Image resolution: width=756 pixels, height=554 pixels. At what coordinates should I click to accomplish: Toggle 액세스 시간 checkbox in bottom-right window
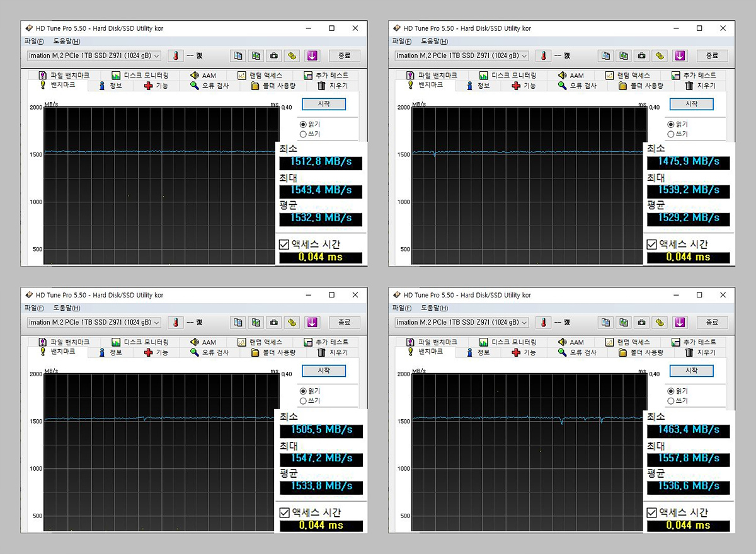click(652, 512)
